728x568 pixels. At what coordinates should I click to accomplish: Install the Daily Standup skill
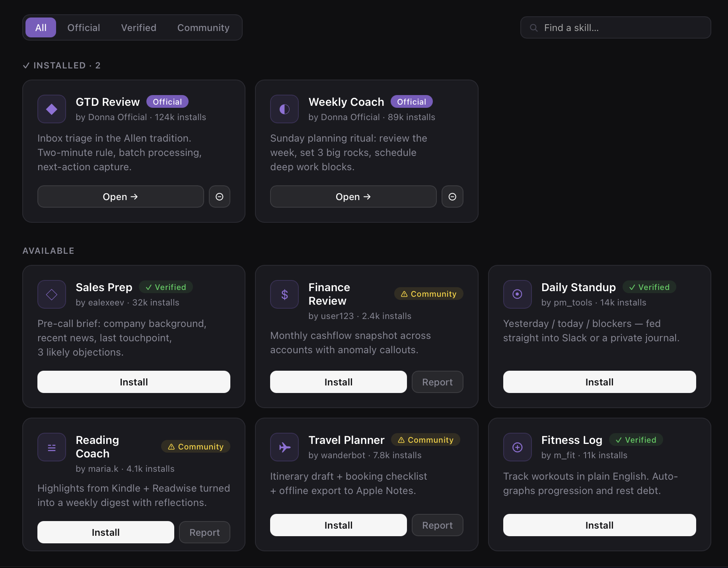coord(600,382)
